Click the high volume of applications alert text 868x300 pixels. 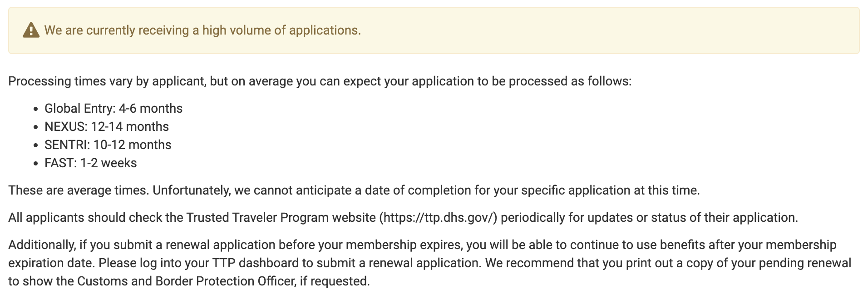pyautogui.click(x=202, y=30)
